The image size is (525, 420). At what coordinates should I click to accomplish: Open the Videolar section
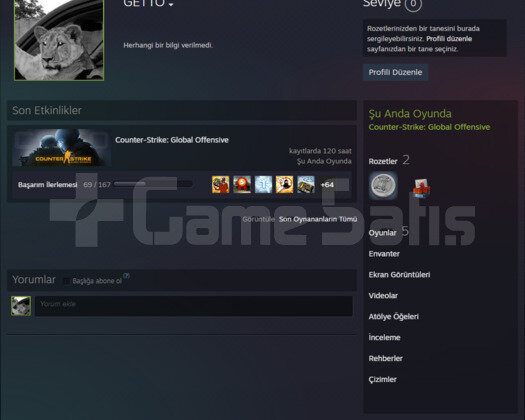click(x=383, y=296)
